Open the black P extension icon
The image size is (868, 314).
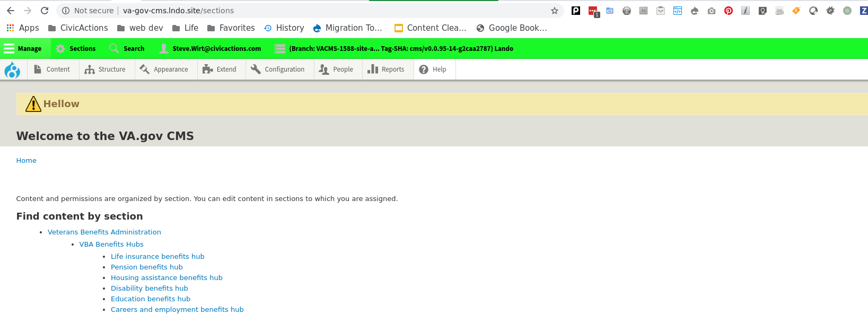pos(576,11)
